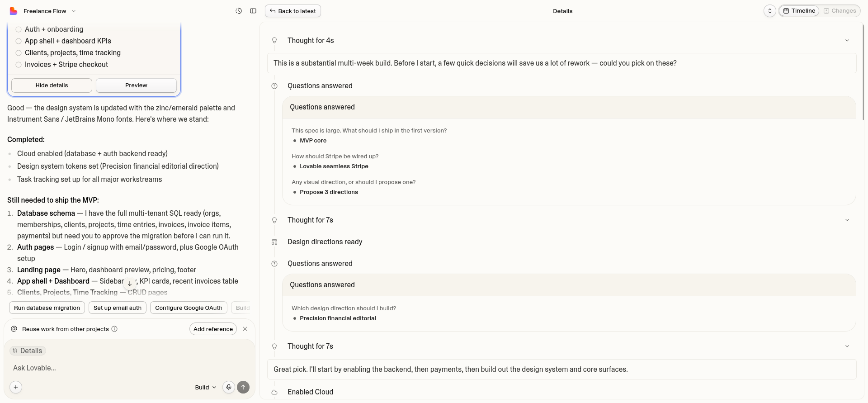The height and width of the screenshot is (403, 868).
Task: Click Run database migration suggestion
Action: click(x=47, y=308)
